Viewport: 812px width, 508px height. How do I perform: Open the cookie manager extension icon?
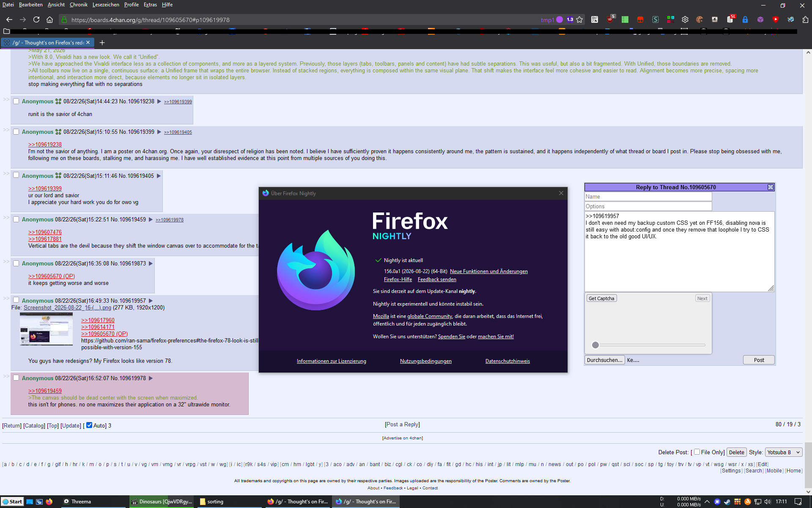pyautogui.click(x=700, y=19)
